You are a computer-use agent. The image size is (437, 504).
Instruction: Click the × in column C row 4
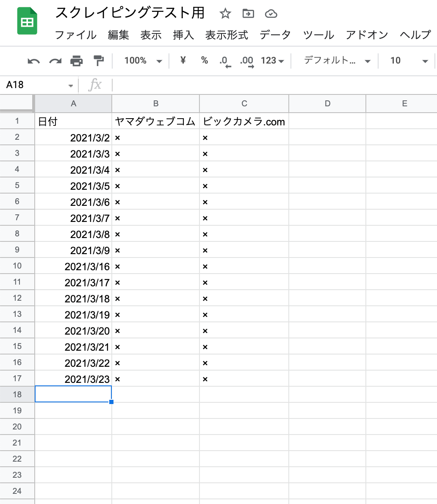pyautogui.click(x=205, y=170)
